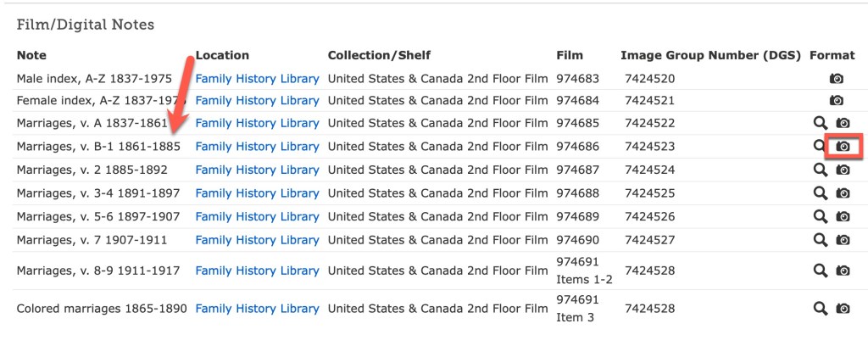Search index for Marriages v. 5-6 1897-1907
868x346 pixels.
(820, 216)
